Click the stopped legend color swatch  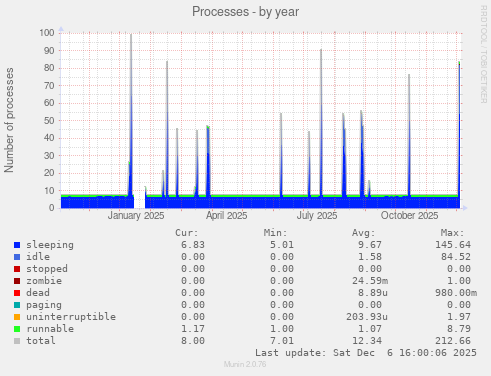[x=17, y=269]
